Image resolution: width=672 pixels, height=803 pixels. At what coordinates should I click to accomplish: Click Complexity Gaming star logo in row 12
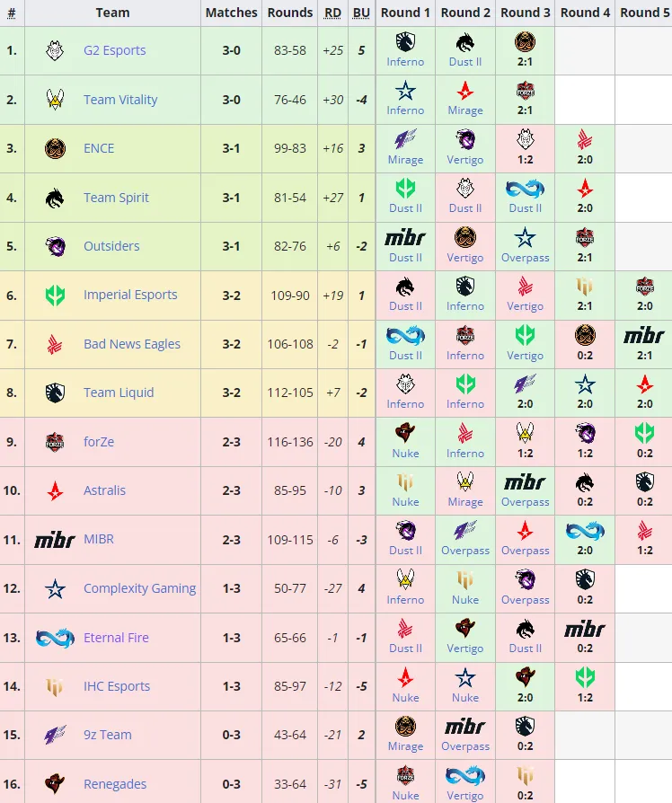click(55, 589)
